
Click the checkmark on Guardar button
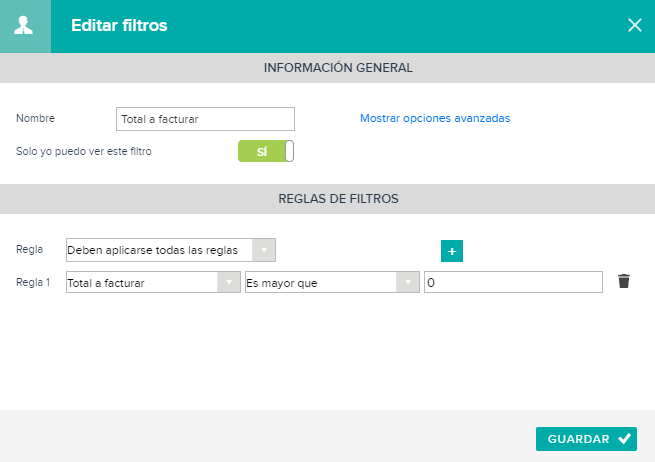click(x=625, y=439)
